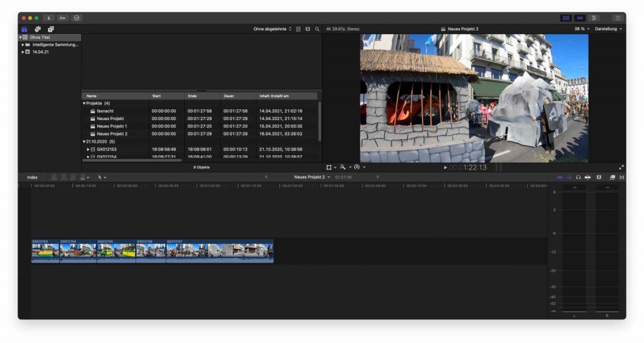Click the duration value 00:00:10:12
Image resolution: width=644 pixels, height=343 pixels.
coord(235,150)
